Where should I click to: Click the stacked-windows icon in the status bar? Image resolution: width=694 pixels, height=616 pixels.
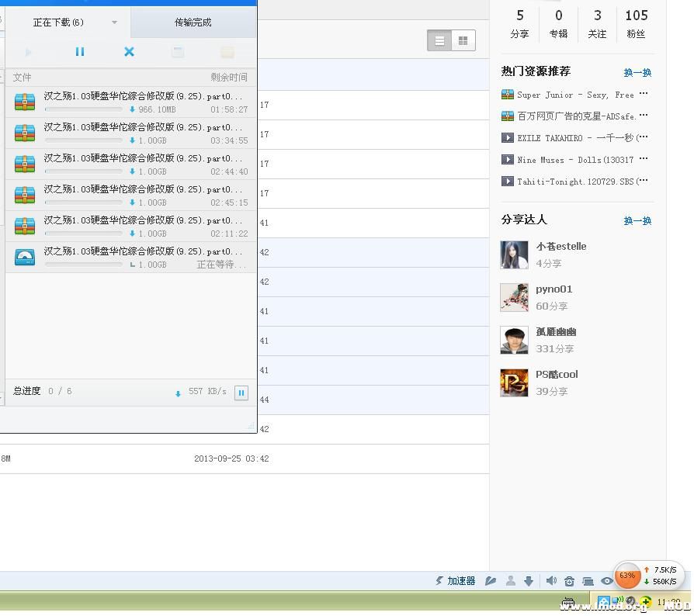(588, 580)
